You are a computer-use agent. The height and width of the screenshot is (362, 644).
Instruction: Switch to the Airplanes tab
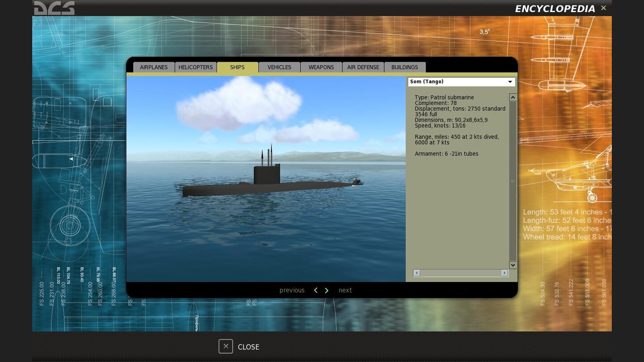pyautogui.click(x=154, y=67)
